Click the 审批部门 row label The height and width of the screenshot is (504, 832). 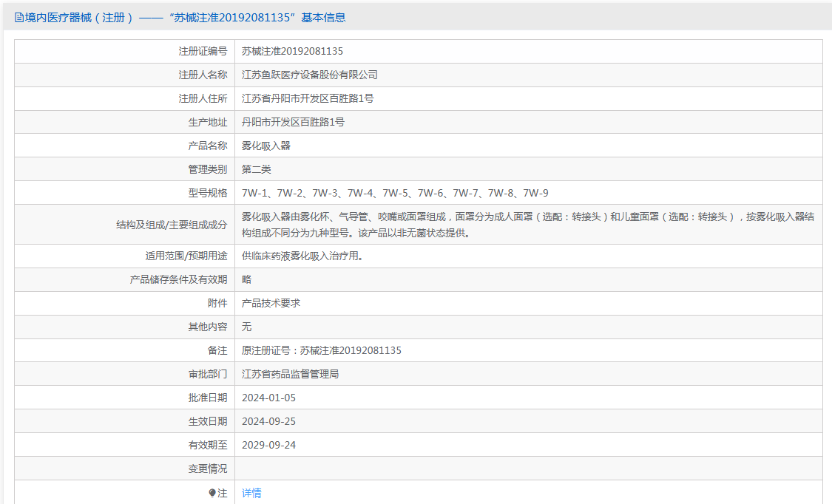pyautogui.click(x=208, y=374)
